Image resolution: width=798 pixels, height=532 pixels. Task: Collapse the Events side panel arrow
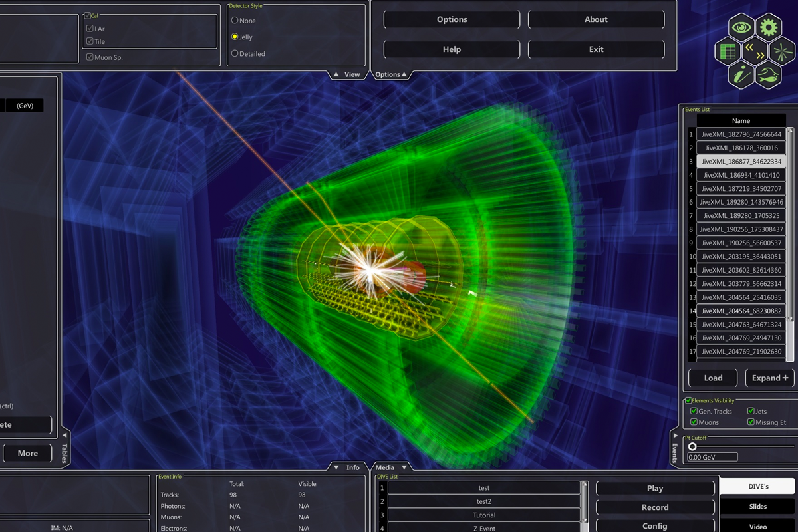point(676,436)
